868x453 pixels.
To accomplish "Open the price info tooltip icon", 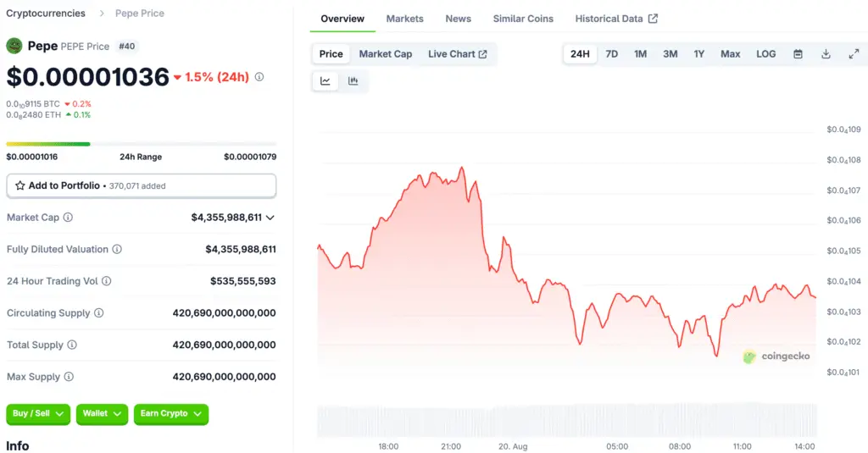I will (259, 77).
